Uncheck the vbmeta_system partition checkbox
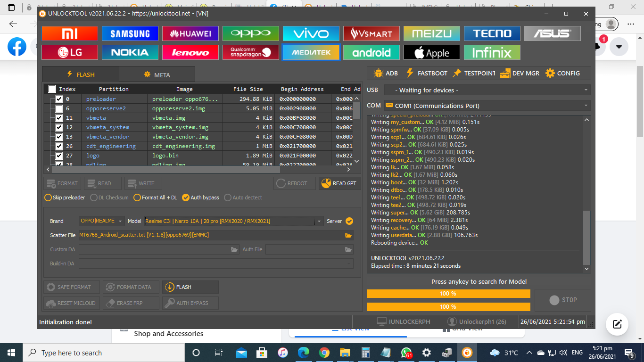The image size is (644, 362). 59,127
